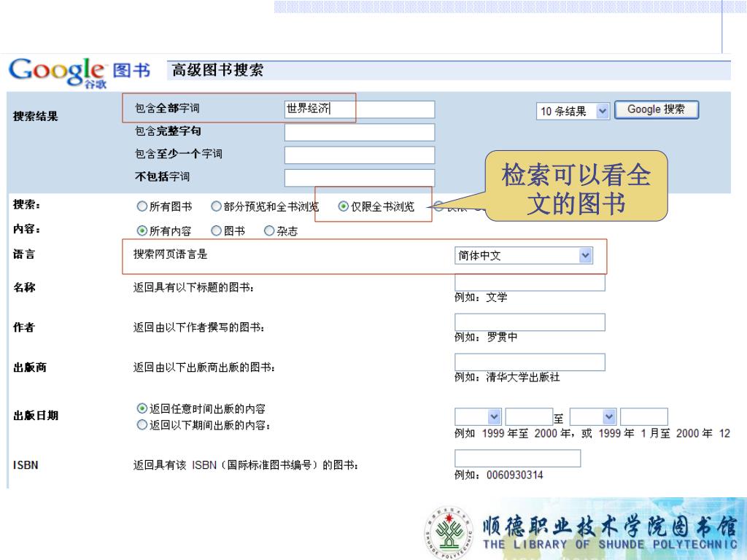Viewport: 747px width, 560px height.
Task: Click the author input field above 例如：罗贯中
Action: 530,322
